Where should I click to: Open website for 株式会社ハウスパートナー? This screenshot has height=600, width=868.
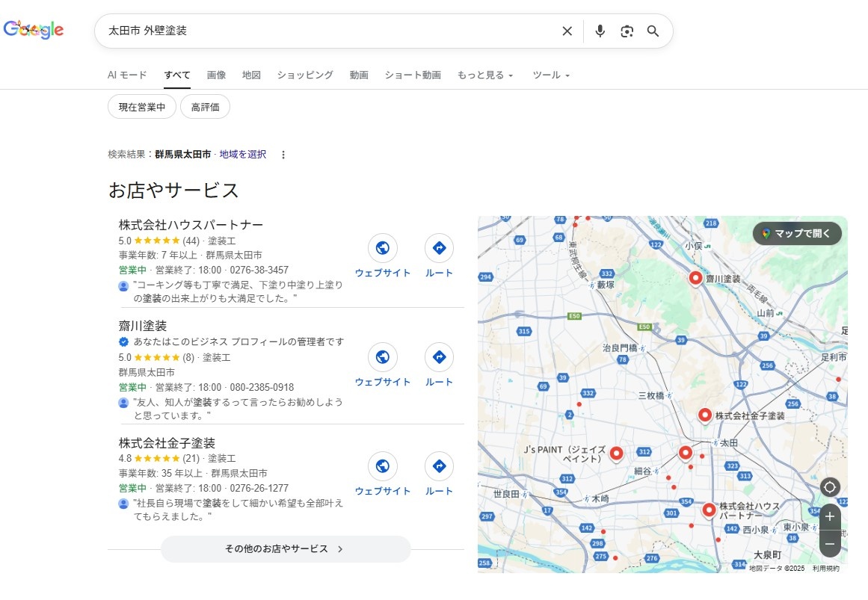[x=383, y=249]
